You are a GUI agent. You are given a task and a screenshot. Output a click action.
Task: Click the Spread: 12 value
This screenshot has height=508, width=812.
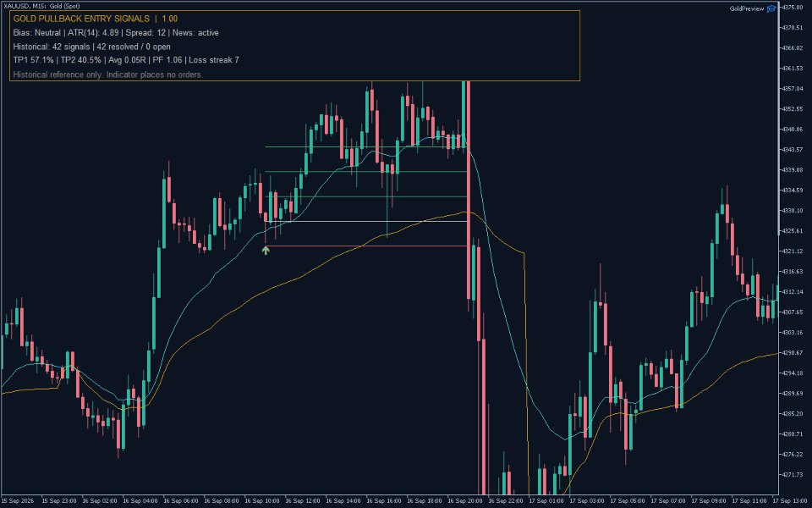coord(146,33)
